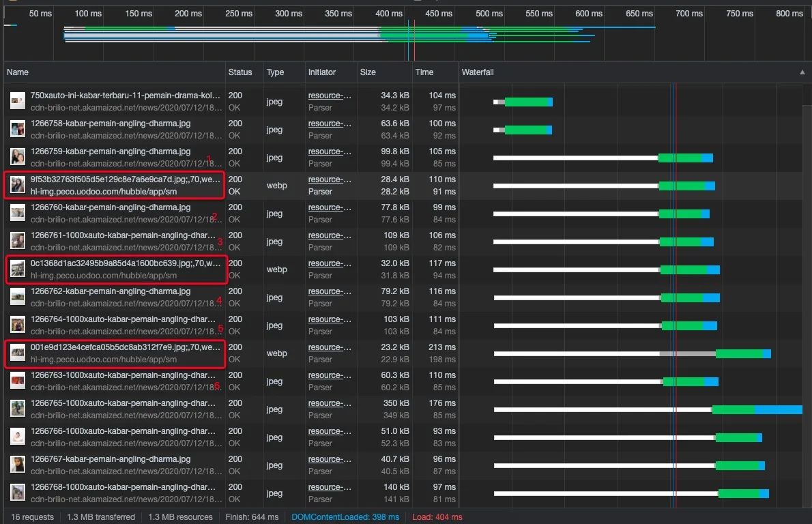Click the 1.3 MB resources entry
The height and width of the screenshot is (524, 812).
pyautogui.click(x=180, y=516)
